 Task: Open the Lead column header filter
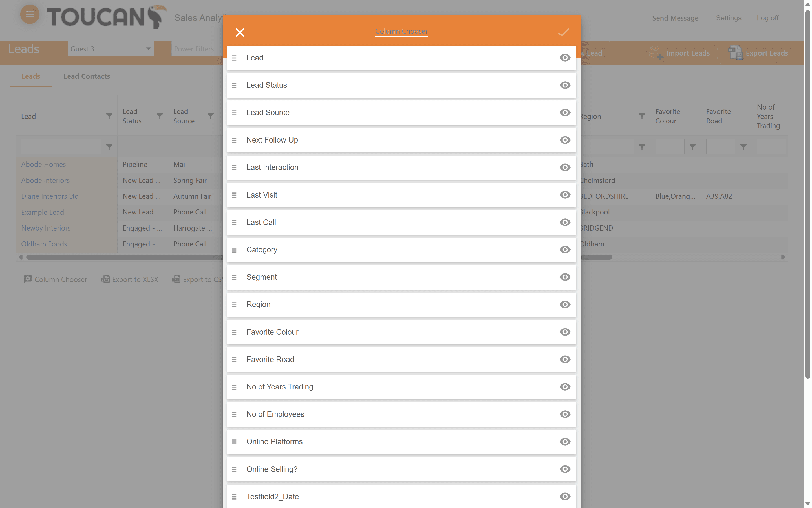point(109,117)
